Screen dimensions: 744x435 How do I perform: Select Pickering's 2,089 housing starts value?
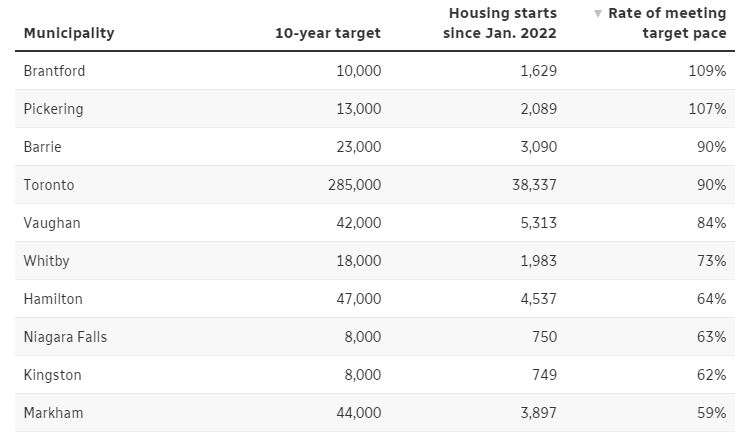pyautogui.click(x=535, y=109)
